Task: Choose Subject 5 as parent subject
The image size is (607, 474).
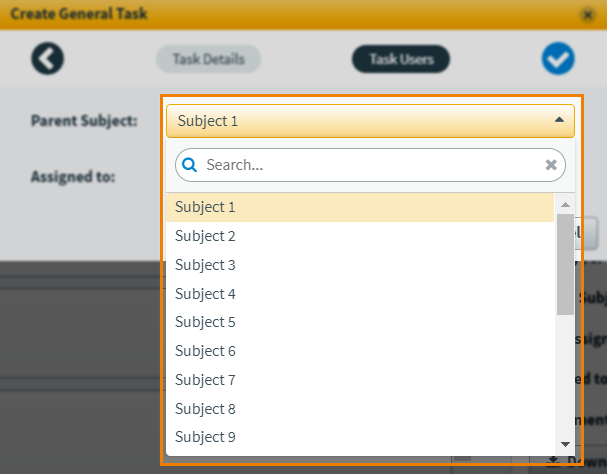Action: click(x=360, y=322)
